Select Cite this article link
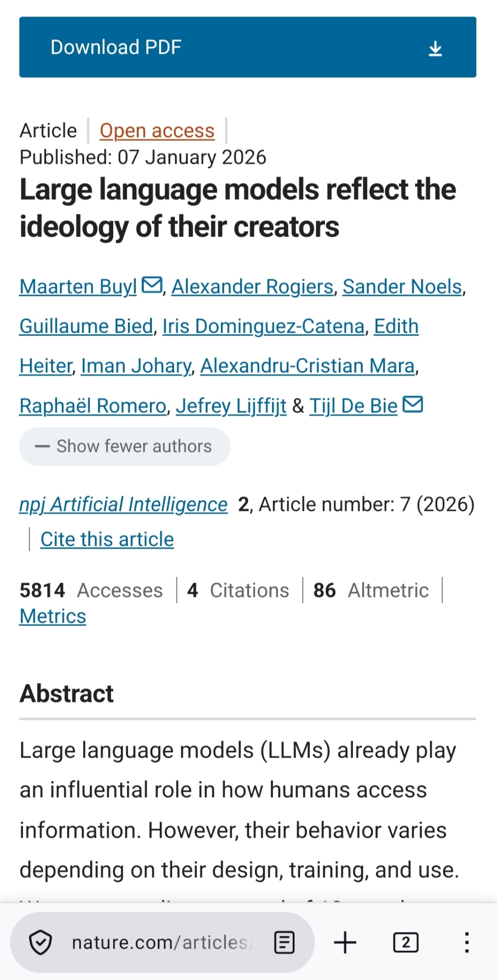The image size is (497, 980). pos(107,539)
